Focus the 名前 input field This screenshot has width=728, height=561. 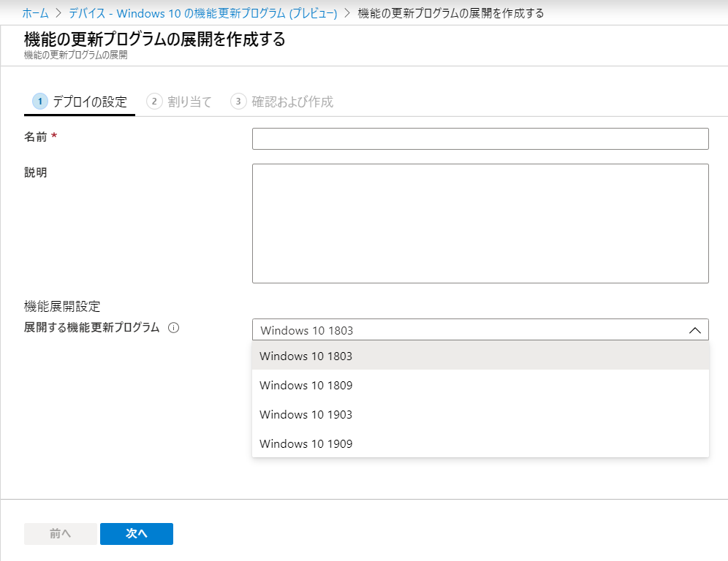click(480, 139)
